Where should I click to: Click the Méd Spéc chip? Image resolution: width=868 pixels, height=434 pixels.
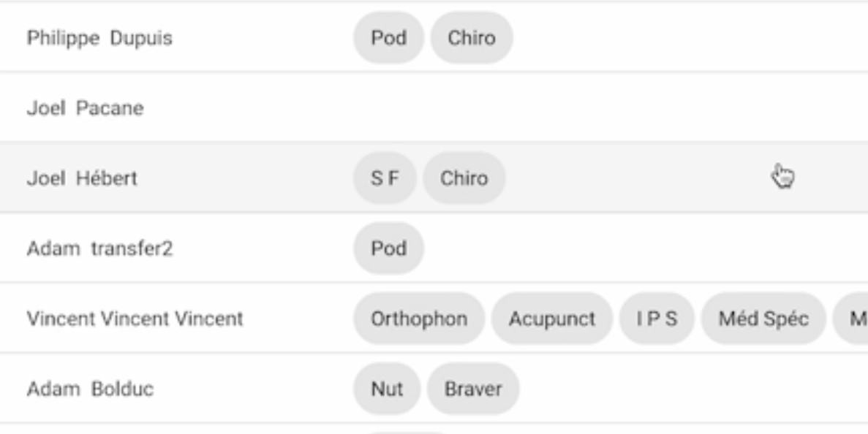coord(763,319)
